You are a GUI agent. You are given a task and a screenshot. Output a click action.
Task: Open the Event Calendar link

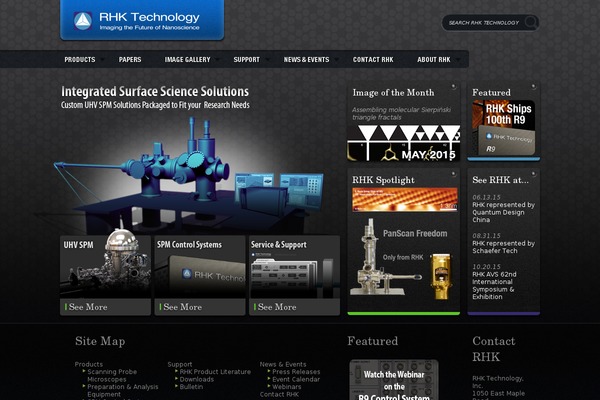click(296, 379)
